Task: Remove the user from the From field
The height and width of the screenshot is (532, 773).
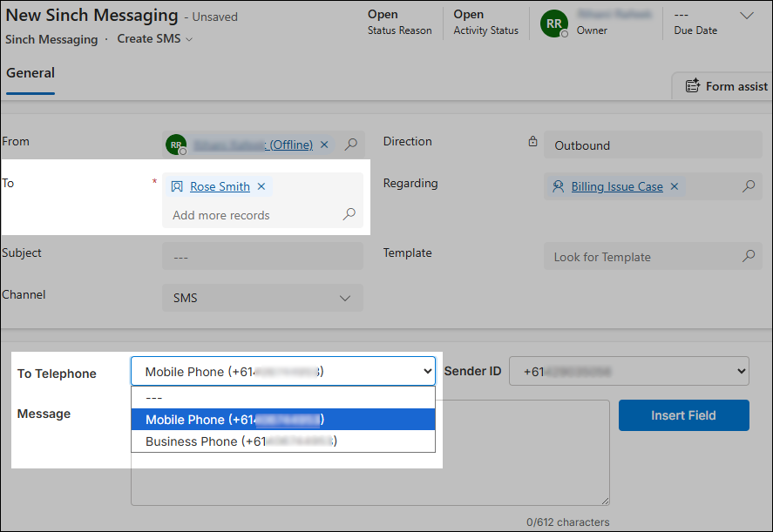Action: click(324, 145)
